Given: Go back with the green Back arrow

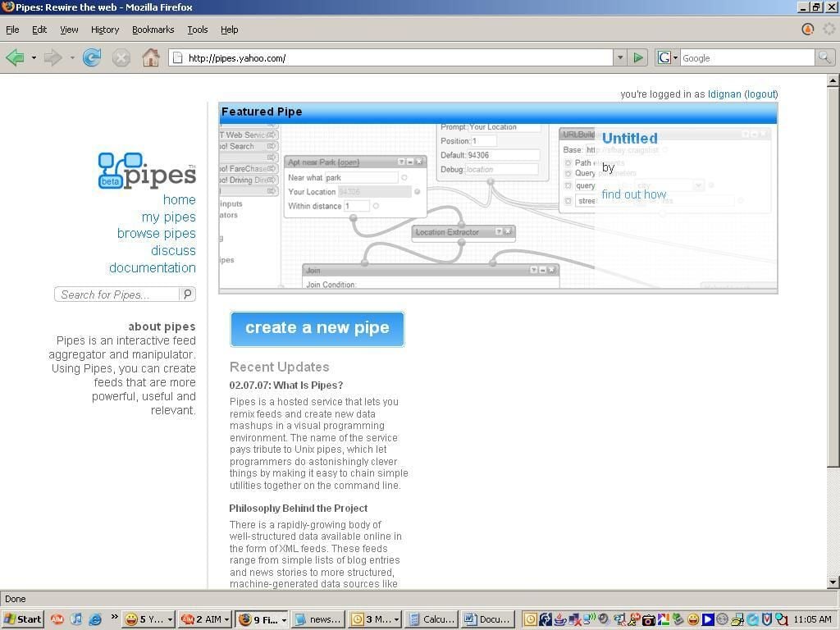Looking at the screenshot, I should click(x=15, y=58).
